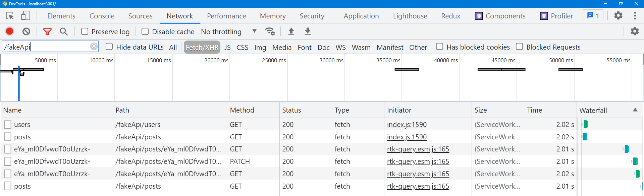Open DevTools main settings gear
The width and height of the screenshot is (644, 196).
[x=618, y=15]
